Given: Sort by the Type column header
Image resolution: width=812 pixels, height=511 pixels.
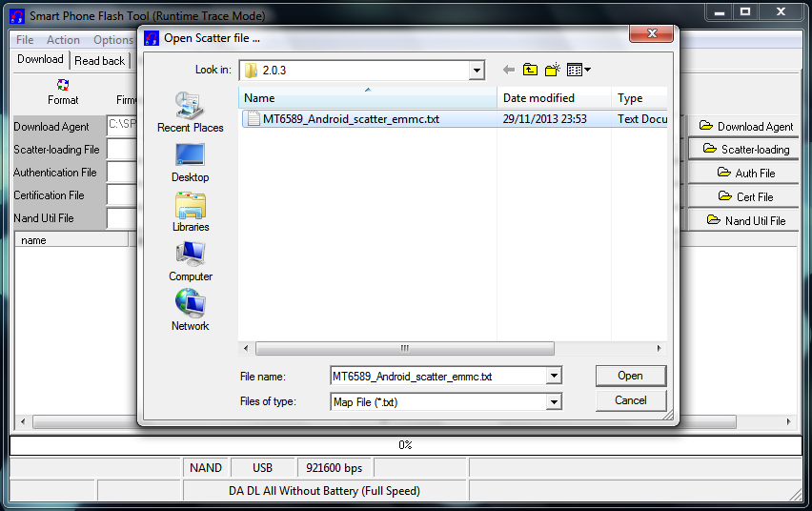Looking at the screenshot, I should click(639, 98).
